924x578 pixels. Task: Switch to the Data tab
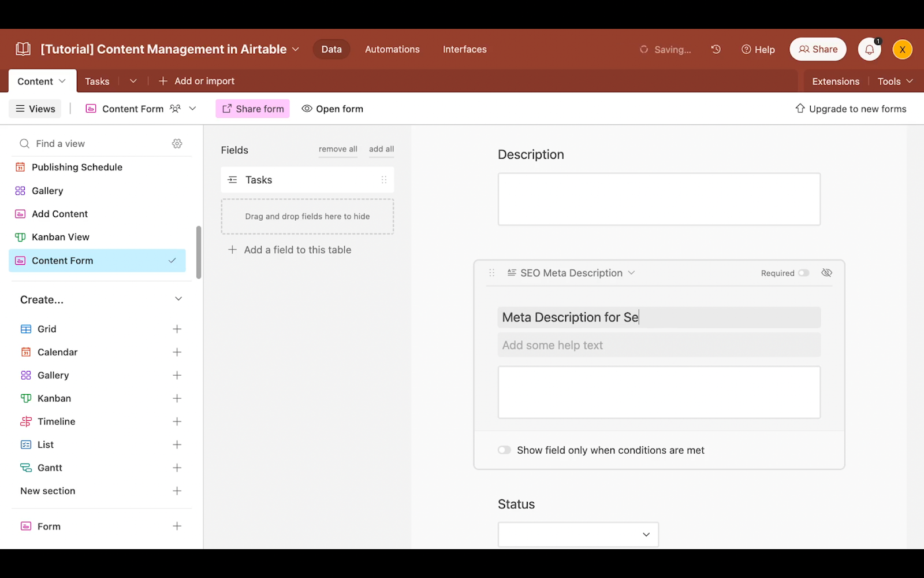coord(331,49)
